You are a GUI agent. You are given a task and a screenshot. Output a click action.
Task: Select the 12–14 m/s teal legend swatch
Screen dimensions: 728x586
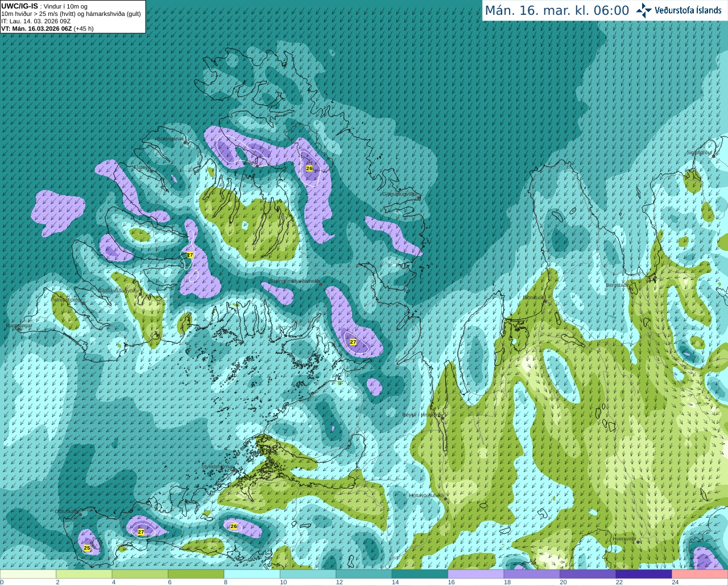pyautogui.click(x=364, y=574)
